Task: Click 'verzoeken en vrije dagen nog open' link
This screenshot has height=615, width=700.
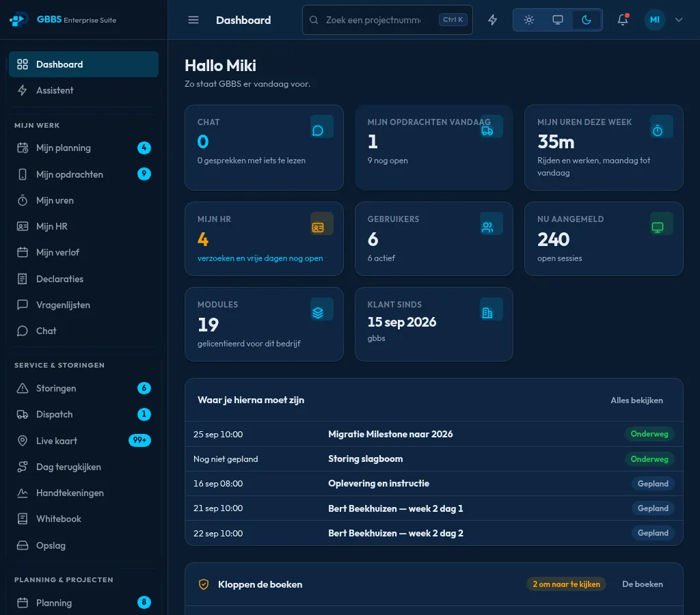Action: (x=260, y=258)
